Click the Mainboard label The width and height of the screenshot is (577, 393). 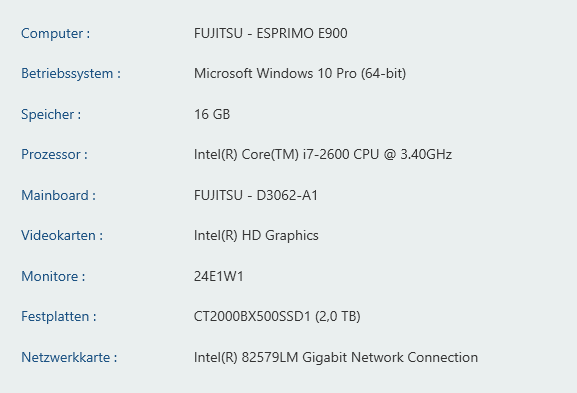[58, 195]
